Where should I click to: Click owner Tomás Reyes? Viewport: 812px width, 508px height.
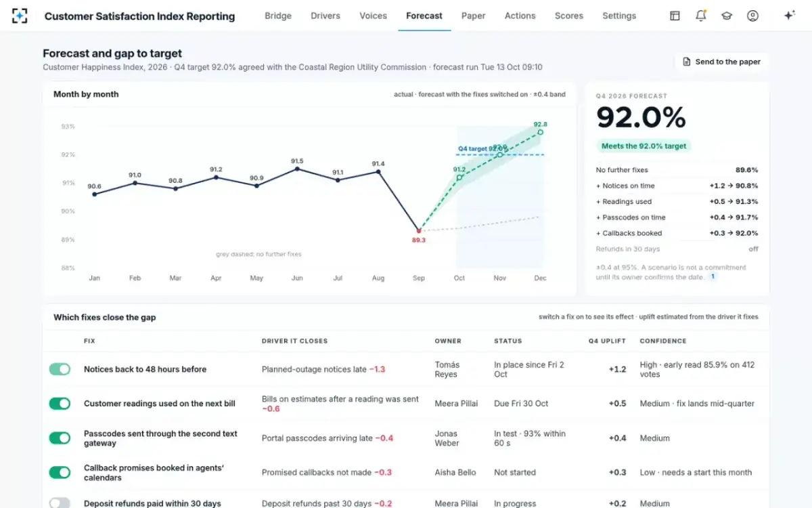[447, 369]
